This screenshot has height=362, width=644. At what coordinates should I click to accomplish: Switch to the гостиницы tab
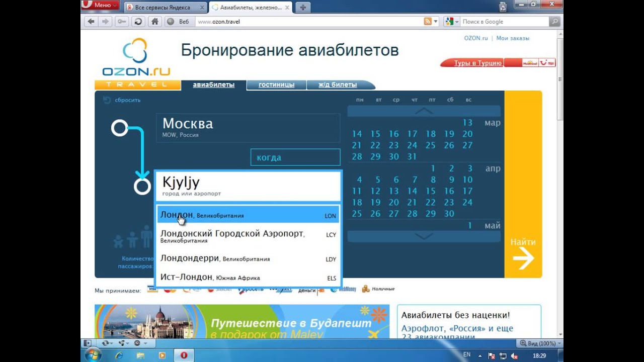276,84
